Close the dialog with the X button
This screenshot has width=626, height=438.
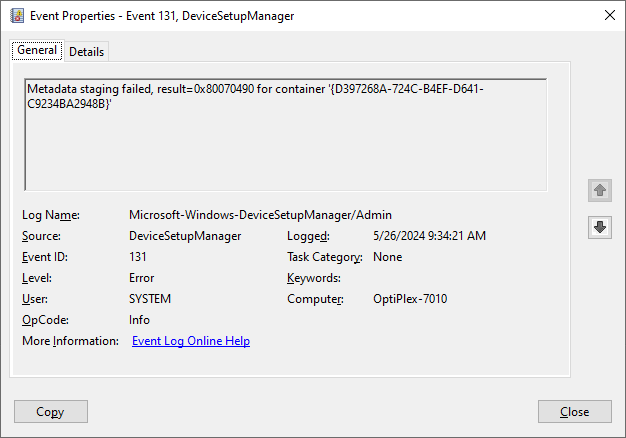click(609, 16)
